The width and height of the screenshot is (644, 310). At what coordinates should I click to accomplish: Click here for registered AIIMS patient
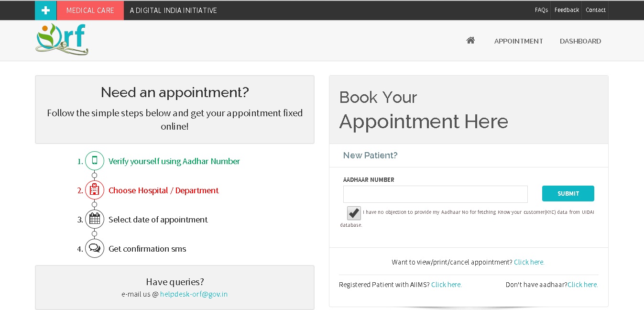(446, 285)
